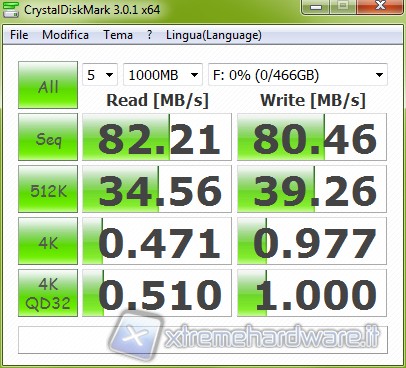406x368 pixels.
Task: Open the test run count dropdown showing 5
Action: pos(100,75)
